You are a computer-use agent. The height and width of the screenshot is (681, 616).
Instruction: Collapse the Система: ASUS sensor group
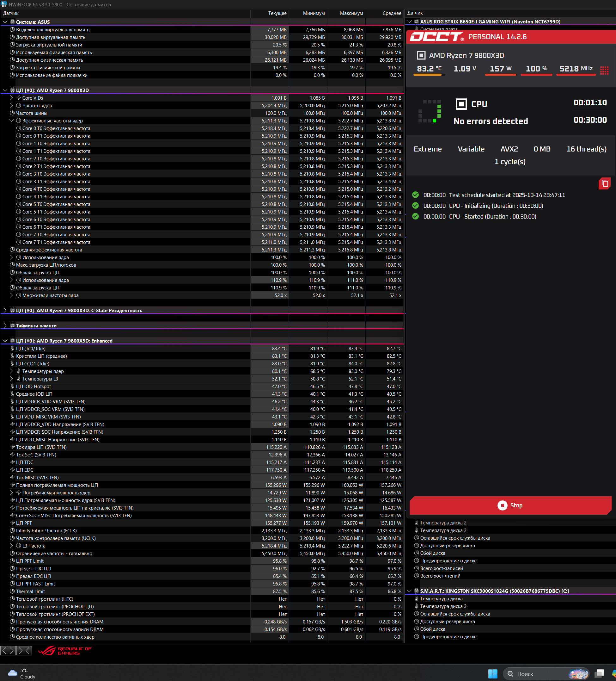[5, 22]
